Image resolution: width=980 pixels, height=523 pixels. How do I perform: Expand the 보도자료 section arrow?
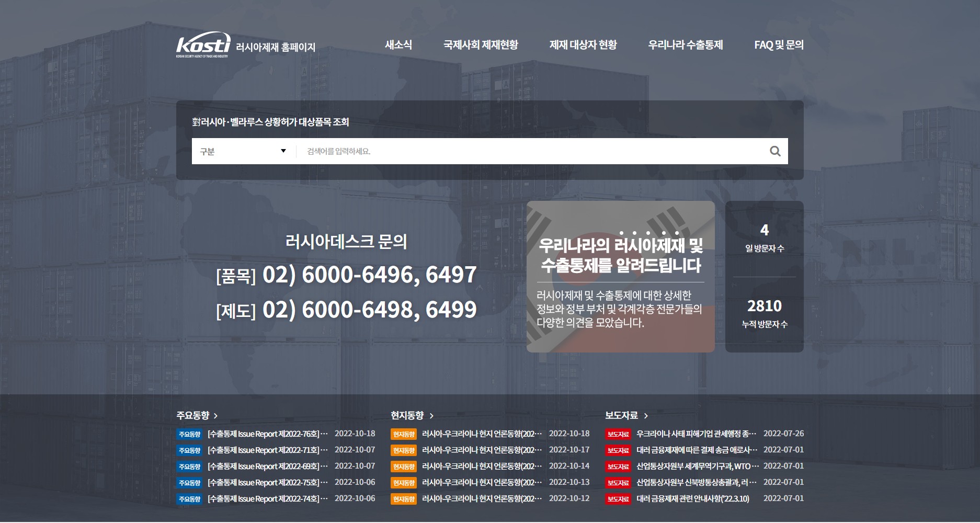point(646,416)
